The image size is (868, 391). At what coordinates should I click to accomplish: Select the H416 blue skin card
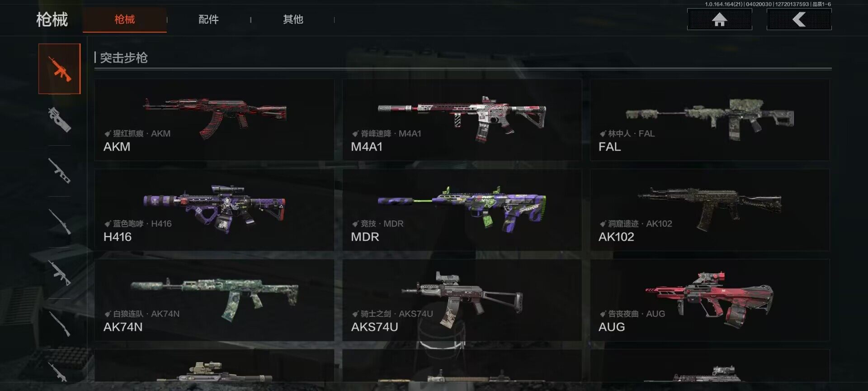coord(214,210)
